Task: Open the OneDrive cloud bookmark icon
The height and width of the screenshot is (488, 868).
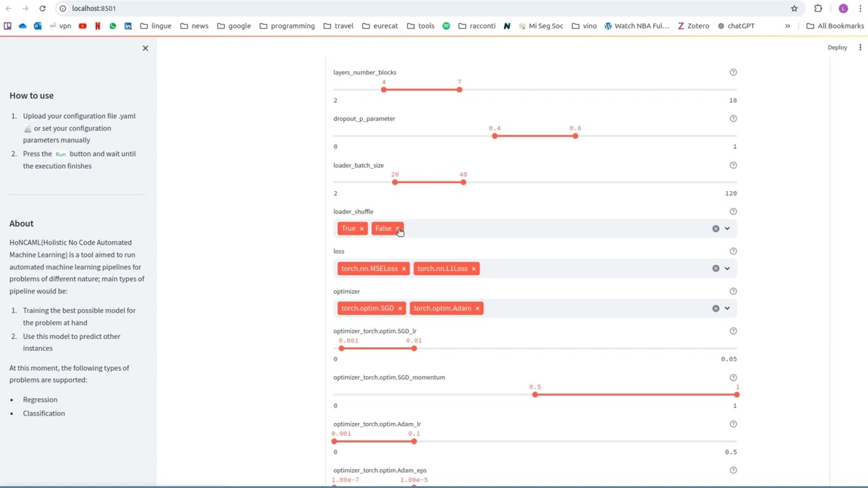Action: [x=22, y=26]
